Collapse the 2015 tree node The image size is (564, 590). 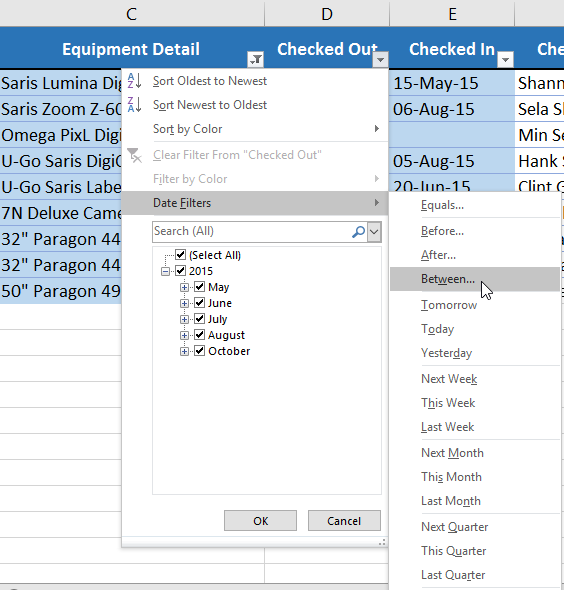pyautogui.click(x=165, y=271)
